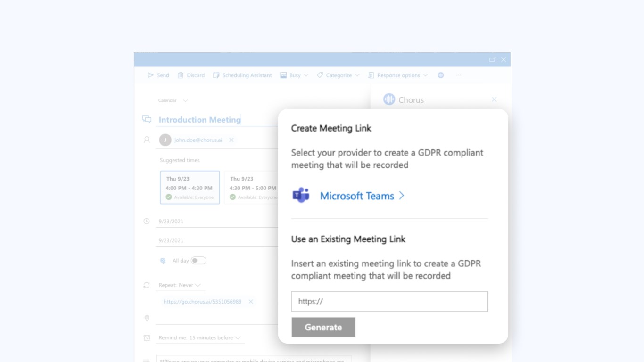Expand the Calendar selector dropdown
Viewport: 644px width, 362px height.
173,100
